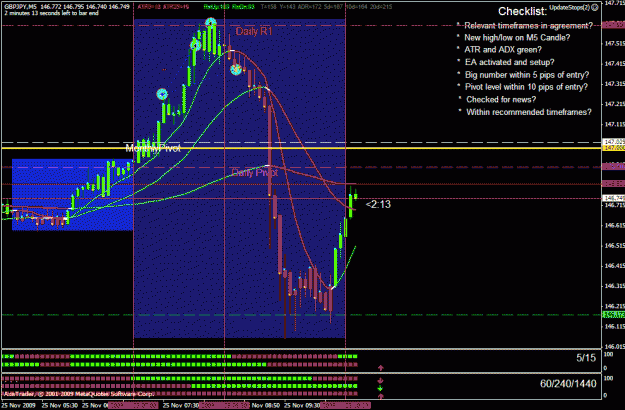Select 'Big number within 5 pips of entry?' line
625x410 pixels.
pyautogui.click(x=527, y=75)
